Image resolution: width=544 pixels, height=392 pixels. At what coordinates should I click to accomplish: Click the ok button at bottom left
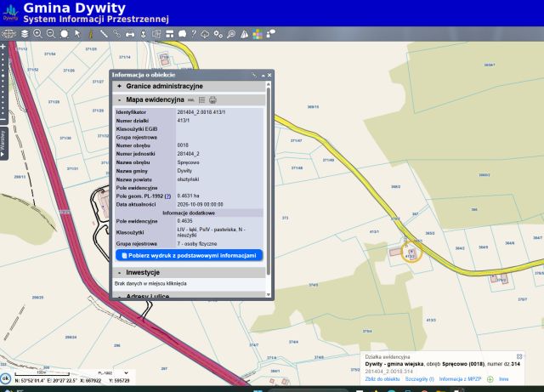coord(5,378)
